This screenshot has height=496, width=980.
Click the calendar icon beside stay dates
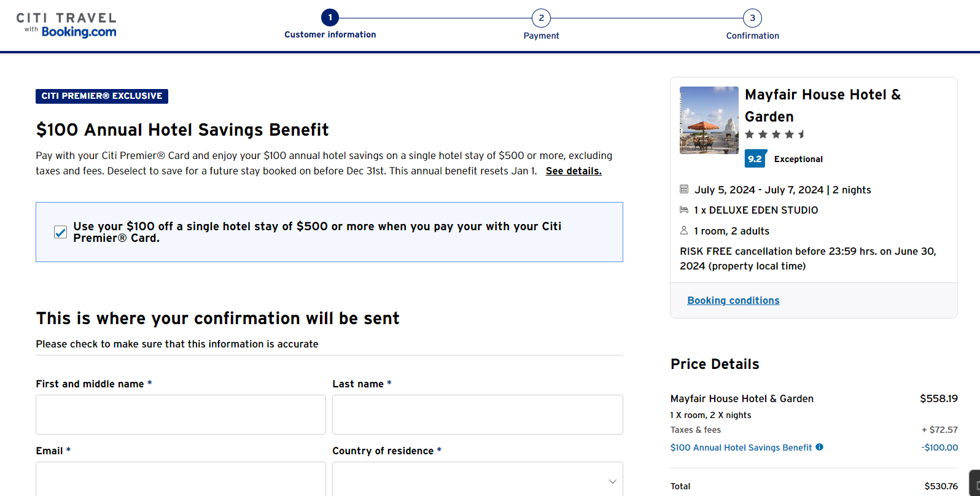[x=684, y=189]
